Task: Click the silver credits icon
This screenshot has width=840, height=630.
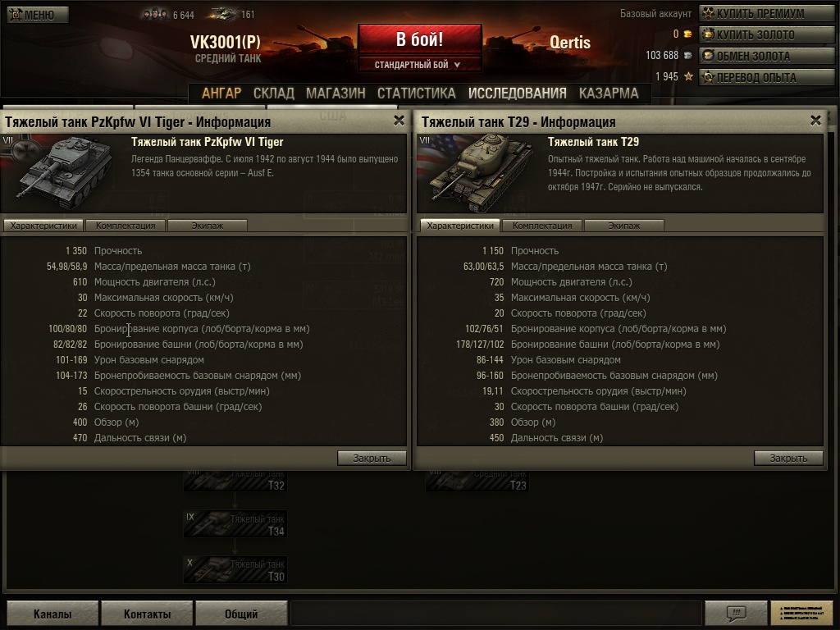Action: [688, 55]
